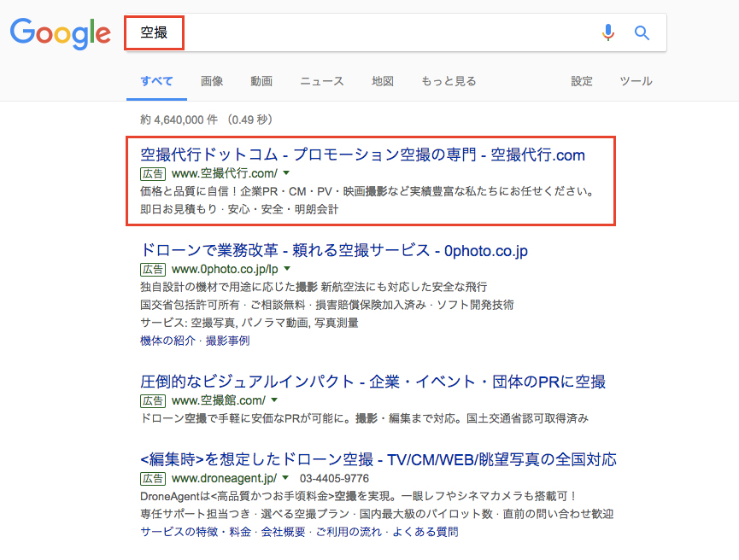
Task: Click the 広告 badge on the 0photo ad
Action: pyautogui.click(x=153, y=270)
